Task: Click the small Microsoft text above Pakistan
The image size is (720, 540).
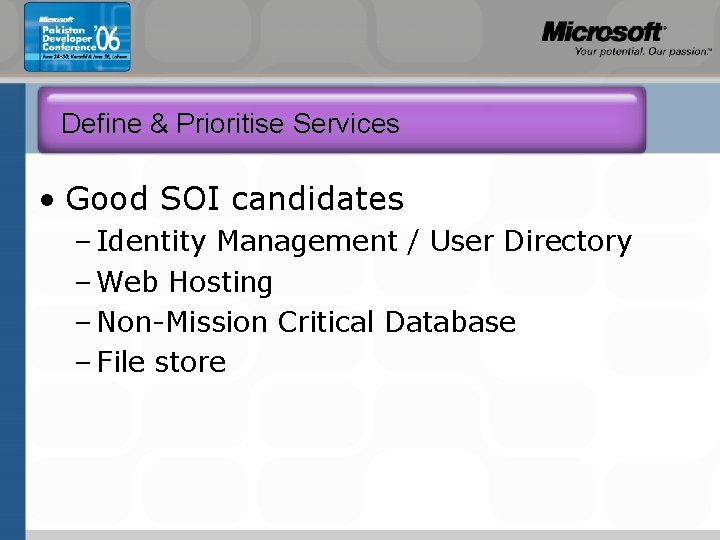Action: click(56, 19)
